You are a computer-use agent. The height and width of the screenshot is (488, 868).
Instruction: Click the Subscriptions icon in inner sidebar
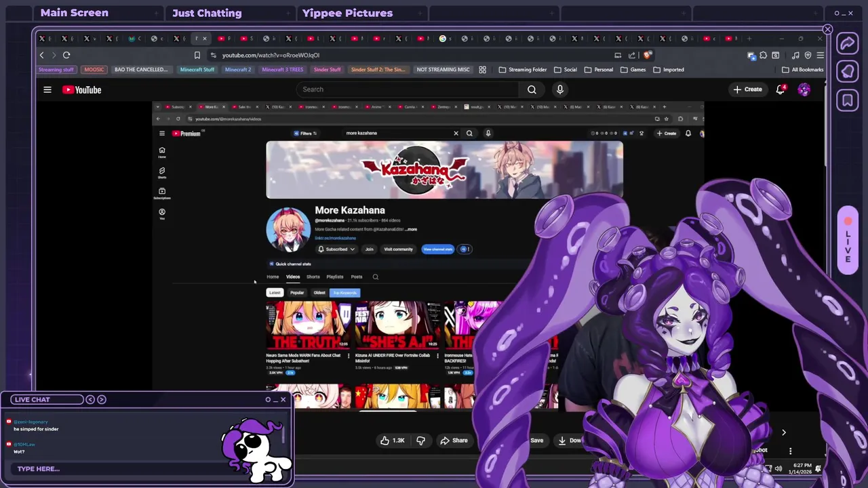click(161, 193)
